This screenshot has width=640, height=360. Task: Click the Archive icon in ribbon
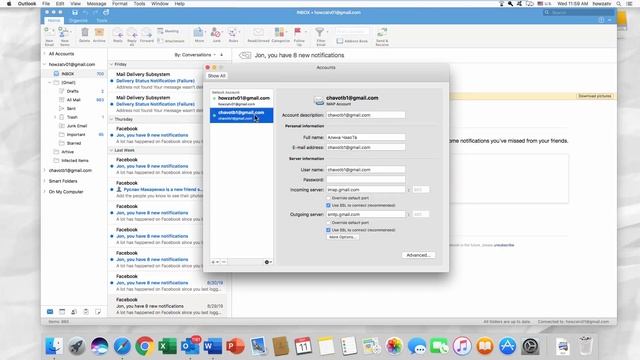point(99,32)
